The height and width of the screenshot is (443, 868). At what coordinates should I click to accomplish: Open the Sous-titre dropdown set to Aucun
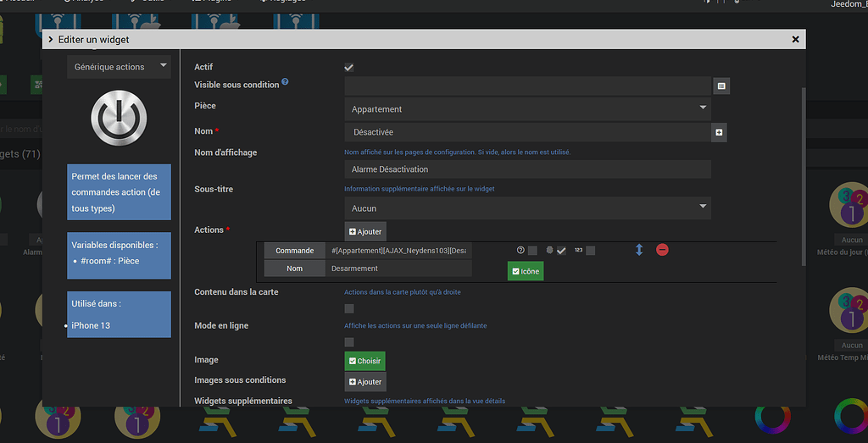point(527,208)
